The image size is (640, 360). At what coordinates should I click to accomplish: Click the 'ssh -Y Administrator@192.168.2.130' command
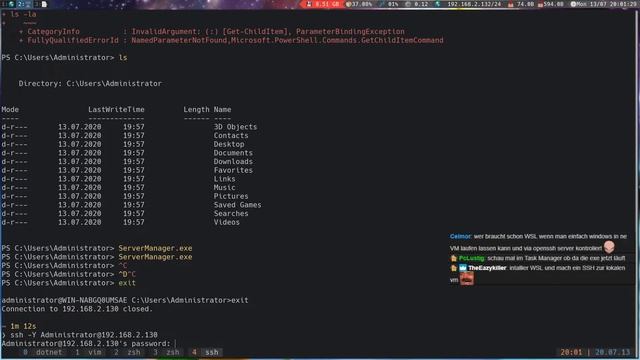(x=84, y=335)
